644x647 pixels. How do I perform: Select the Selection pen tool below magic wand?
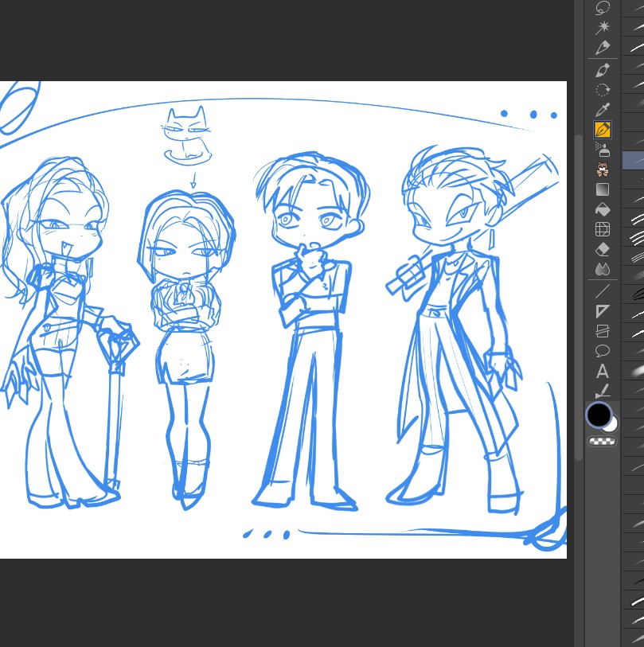click(x=603, y=48)
